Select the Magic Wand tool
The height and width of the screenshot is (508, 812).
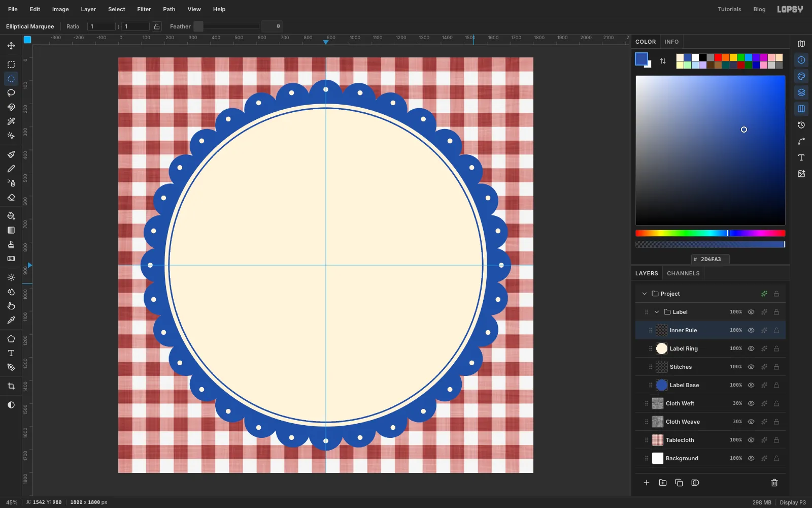[11, 121]
